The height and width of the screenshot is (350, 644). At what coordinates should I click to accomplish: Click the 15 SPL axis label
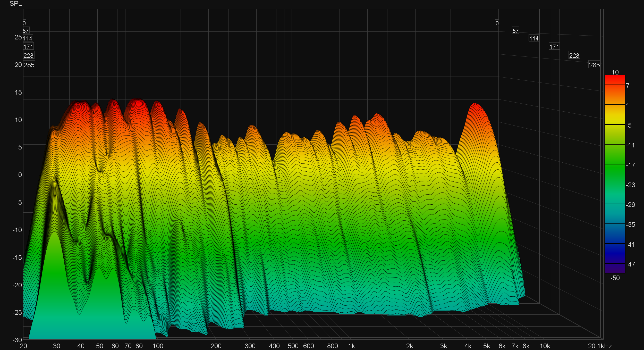(18, 92)
